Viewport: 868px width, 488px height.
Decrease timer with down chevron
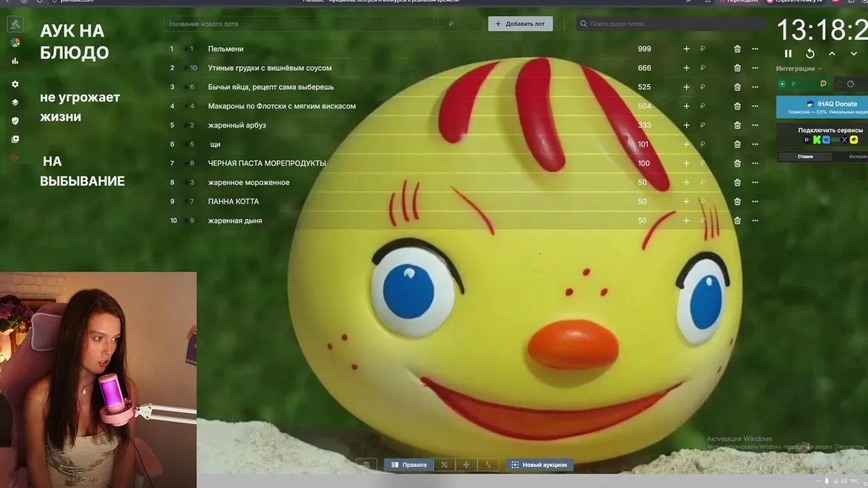coord(854,54)
